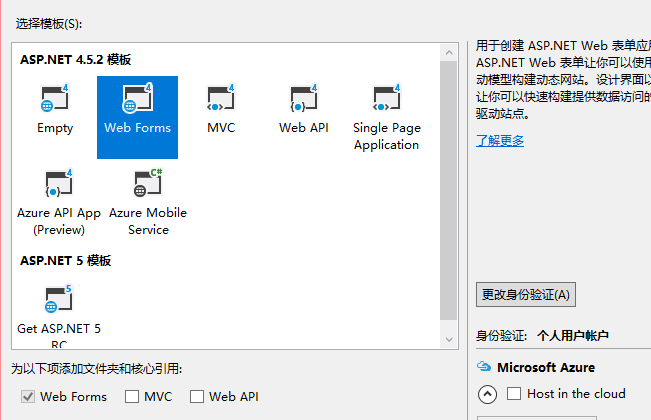651x420 pixels.
Task: Select the Web API template
Action: tap(303, 110)
